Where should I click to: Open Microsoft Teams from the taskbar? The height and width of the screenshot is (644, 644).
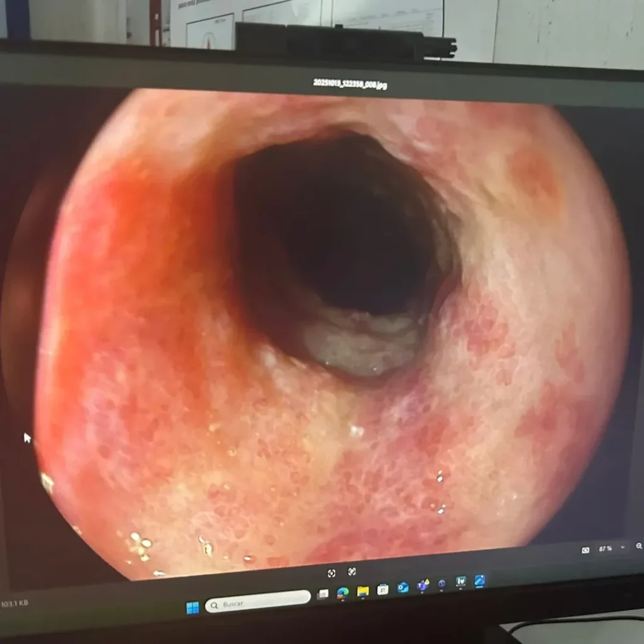423,586
